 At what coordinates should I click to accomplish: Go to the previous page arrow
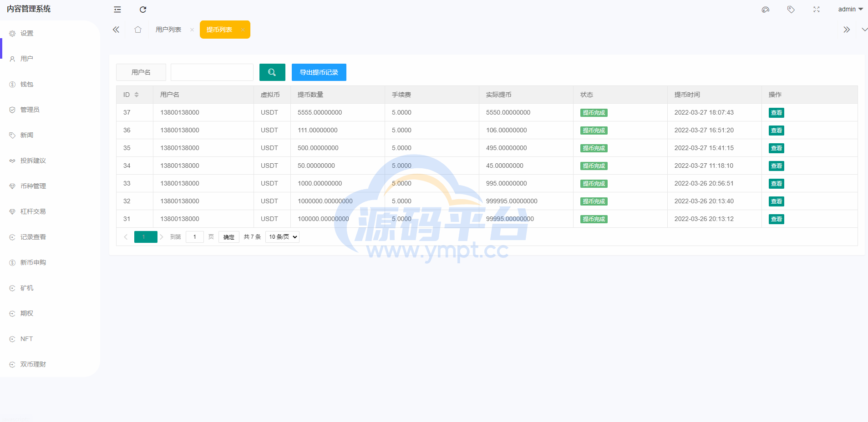coord(126,237)
